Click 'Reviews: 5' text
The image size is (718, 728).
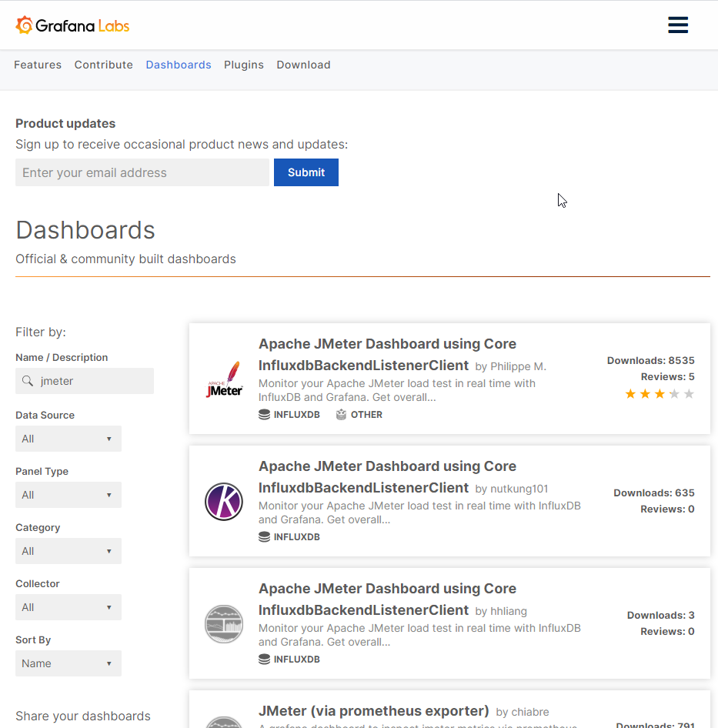668,377
